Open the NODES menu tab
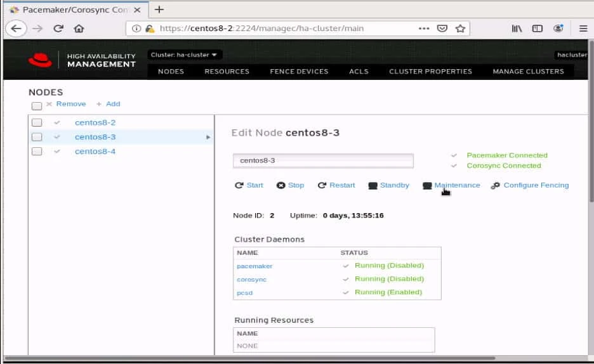The height and width of the screenshot is (364, 594). click(171, 72)
